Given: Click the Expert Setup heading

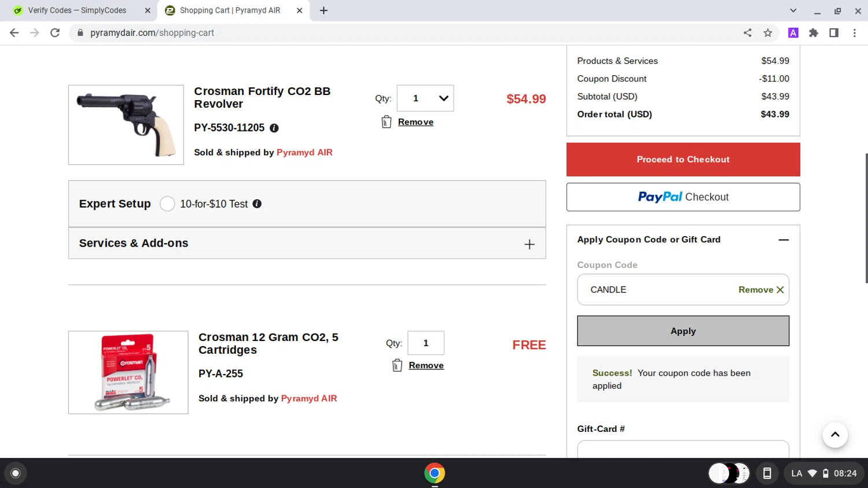Looking at the screenshot, I should tap(115, 204).
